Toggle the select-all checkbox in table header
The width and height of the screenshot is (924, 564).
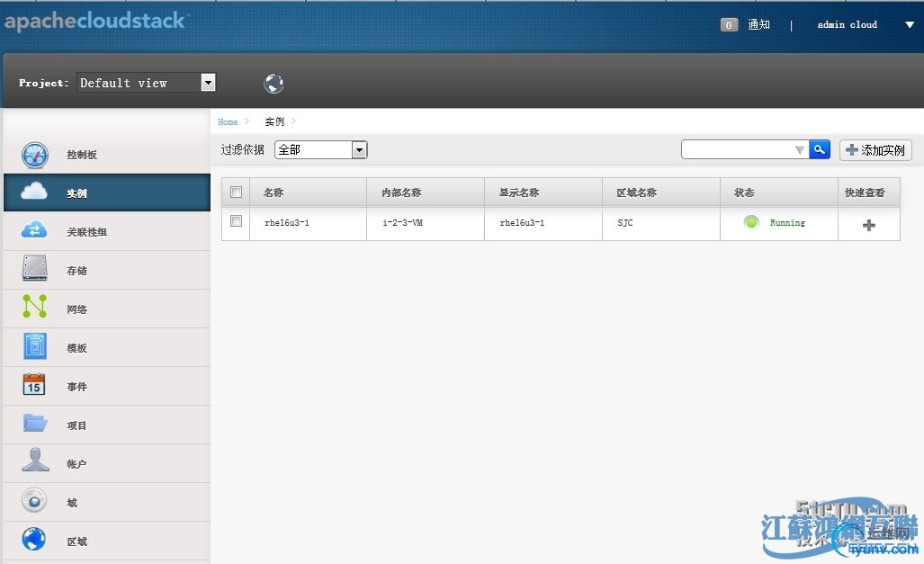point(237,192)
